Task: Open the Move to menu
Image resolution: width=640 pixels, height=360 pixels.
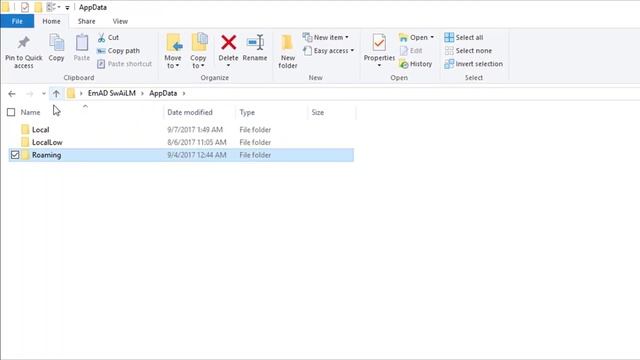Action: pyautogui.click(x=173, y=51)
